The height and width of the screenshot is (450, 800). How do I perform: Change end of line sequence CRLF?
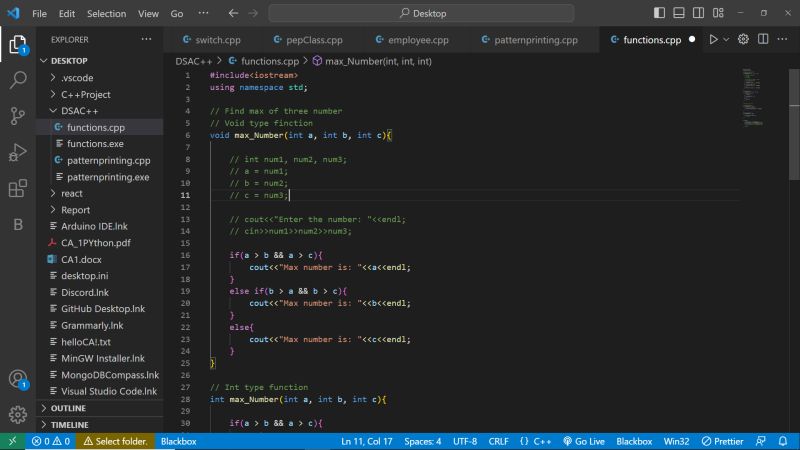(x=498, y=441)
